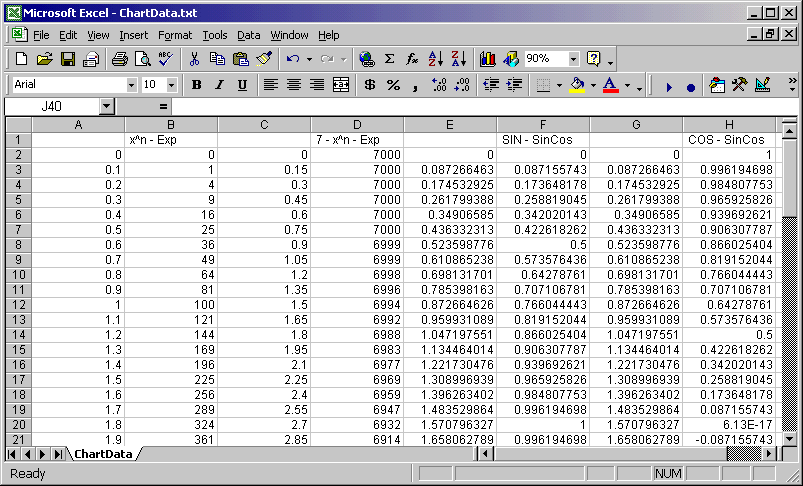
Task: Open the Print Preview tool
Action: [141, 59]
